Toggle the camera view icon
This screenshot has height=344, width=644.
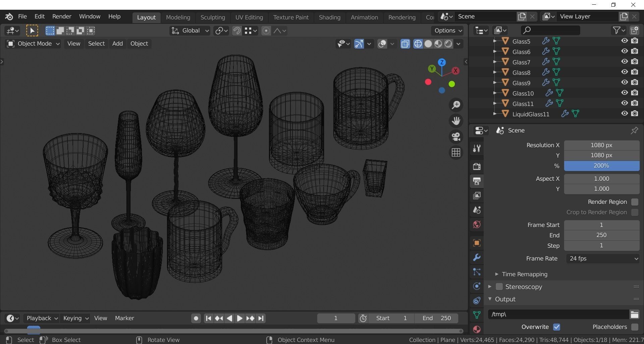point(456,137)
